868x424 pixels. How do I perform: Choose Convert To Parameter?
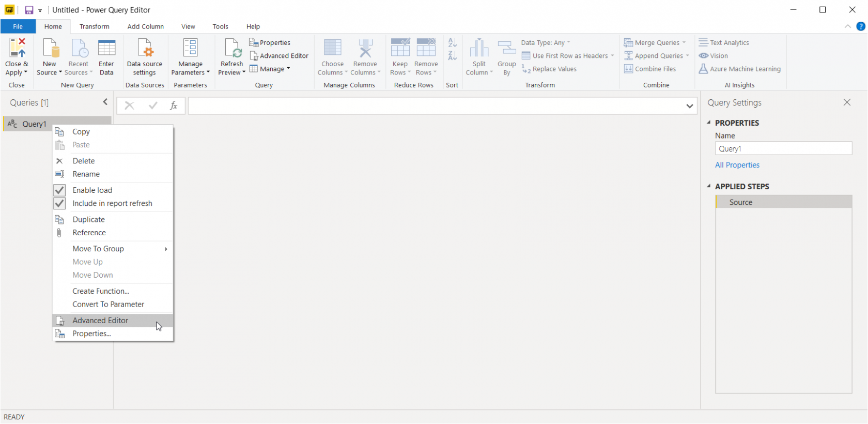click(113, 305)
